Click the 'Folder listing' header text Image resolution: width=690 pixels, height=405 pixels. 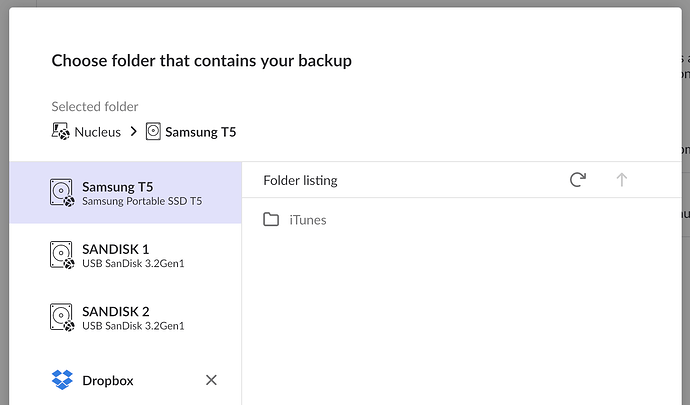point(301,180)
